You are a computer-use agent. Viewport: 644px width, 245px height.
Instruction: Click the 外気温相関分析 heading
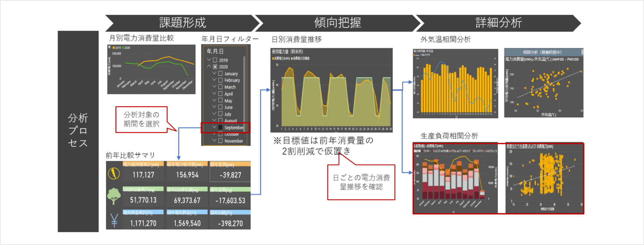(x=446, y=39)
